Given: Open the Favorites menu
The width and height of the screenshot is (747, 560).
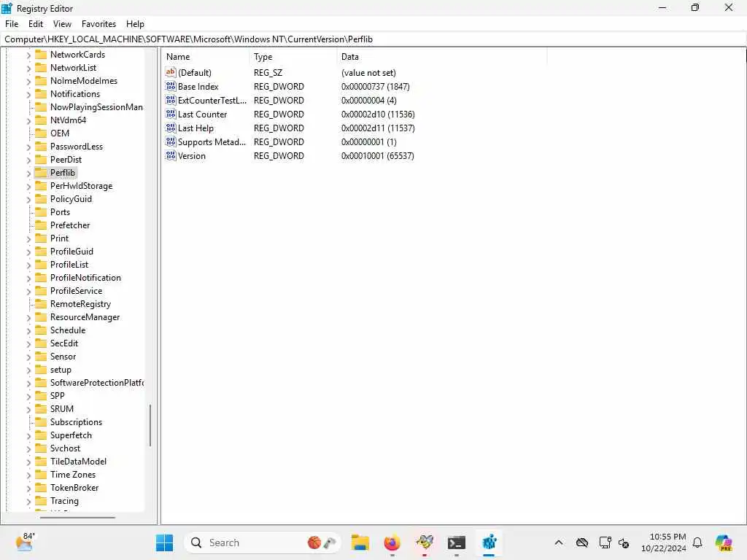Looking at the screenshot, I should click(x=98, y=24).
